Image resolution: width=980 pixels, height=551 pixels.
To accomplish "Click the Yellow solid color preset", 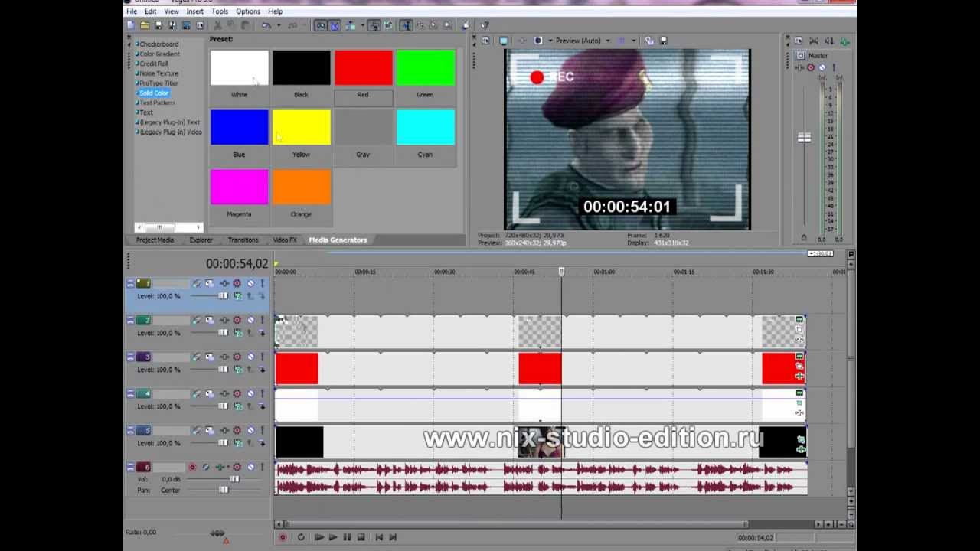I will pos(301,127).
